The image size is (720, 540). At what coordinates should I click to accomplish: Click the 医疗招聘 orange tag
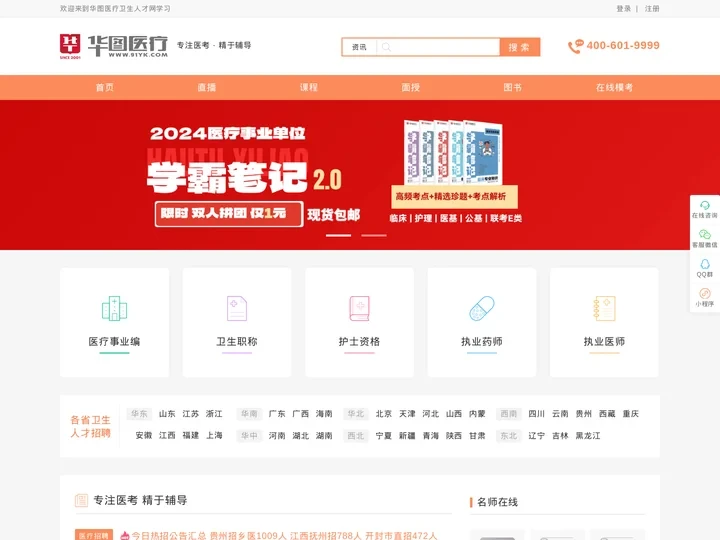94,535
